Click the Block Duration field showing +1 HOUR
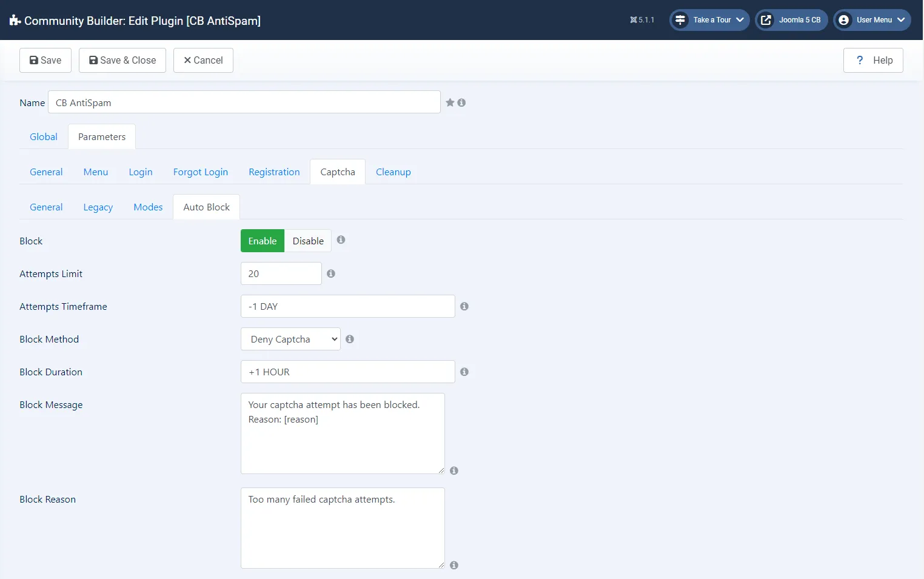 pos(348,372)
